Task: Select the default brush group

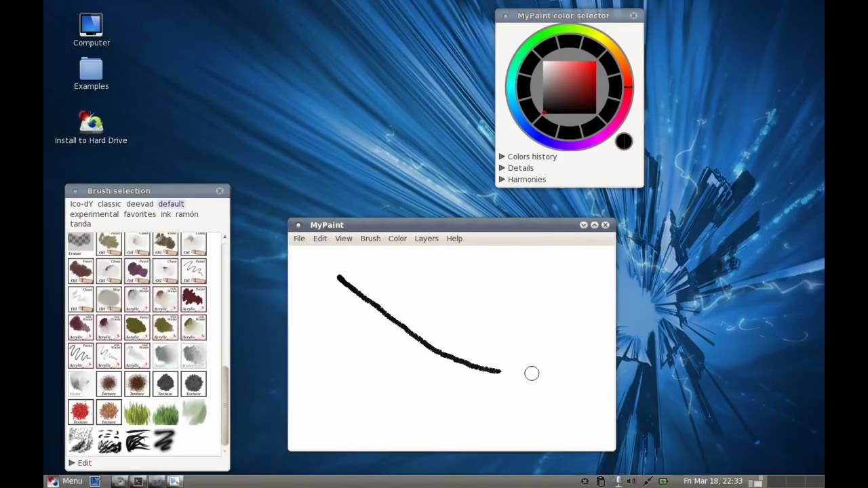Action: [x=171, y=204]
